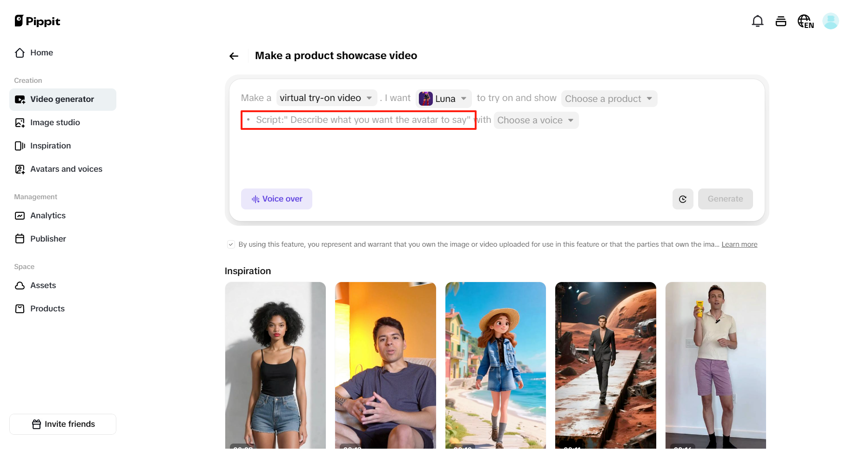The image size is (868, 451).
Task: Select Inspiration in the sidebar
Action: coord(50,146)
